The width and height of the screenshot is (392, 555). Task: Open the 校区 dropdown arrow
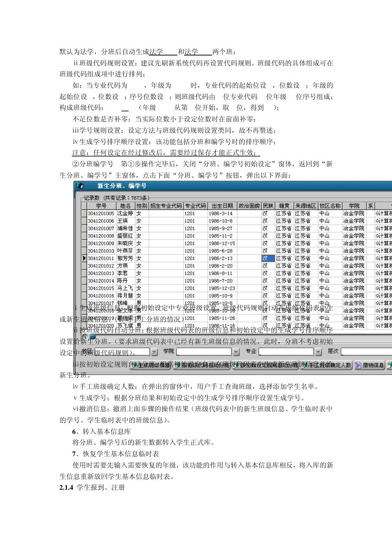pos(154,352)
